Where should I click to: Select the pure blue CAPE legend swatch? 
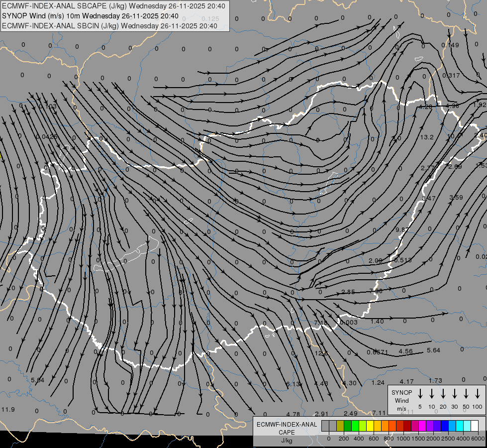pyautogui.click(x=444, y=426)
